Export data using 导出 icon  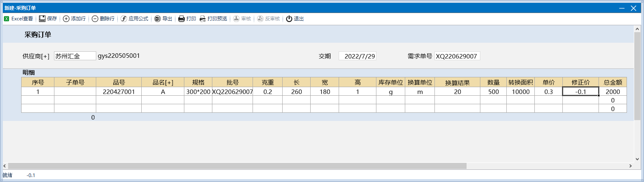158,19
